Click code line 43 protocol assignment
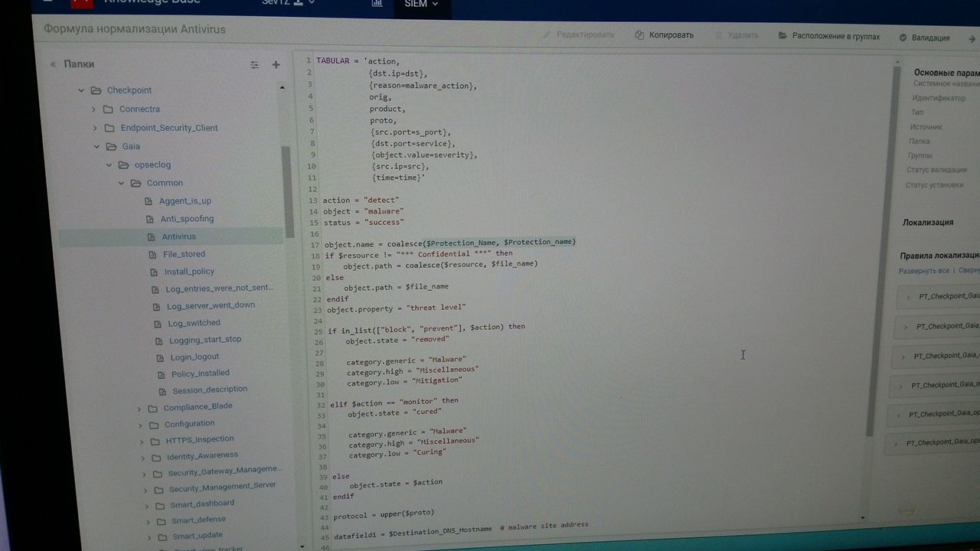Screen dimensions: 980x551 pyautogui.click(x=384, y=514)
